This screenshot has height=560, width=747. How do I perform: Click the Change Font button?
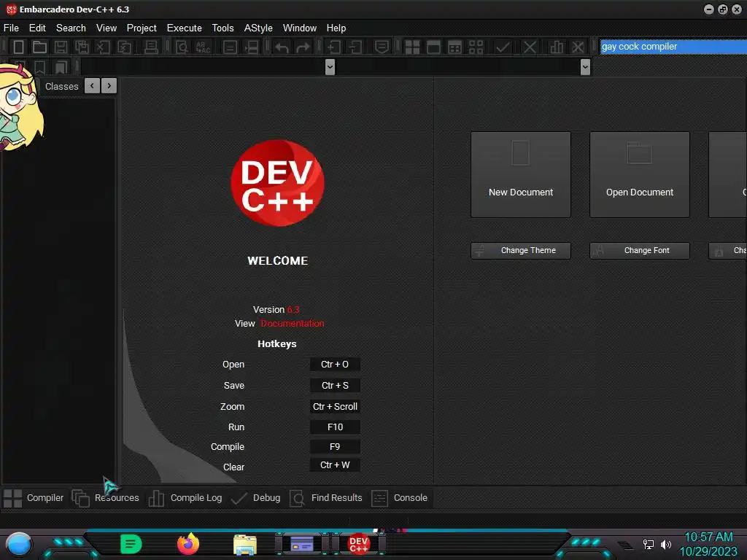point(640,251)
